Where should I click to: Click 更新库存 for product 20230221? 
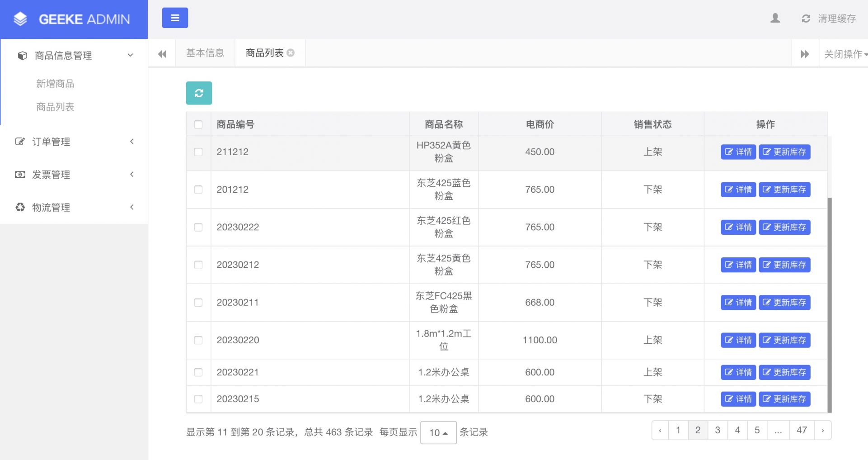pyautogui.click(x=784, y=372)
